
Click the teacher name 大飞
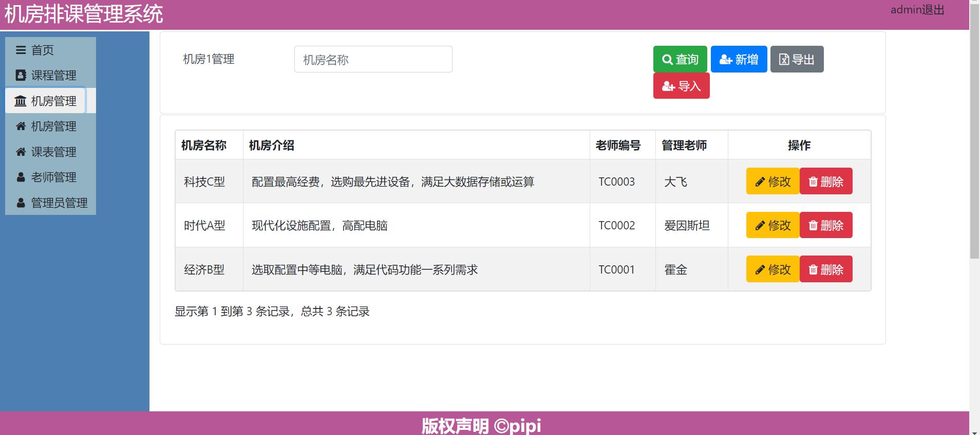(676, 182)
